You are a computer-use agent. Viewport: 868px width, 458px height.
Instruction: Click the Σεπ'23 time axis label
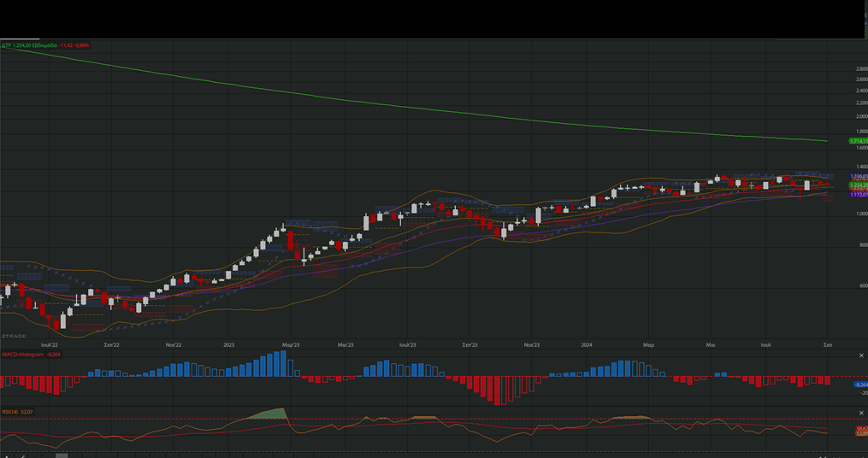470,344
